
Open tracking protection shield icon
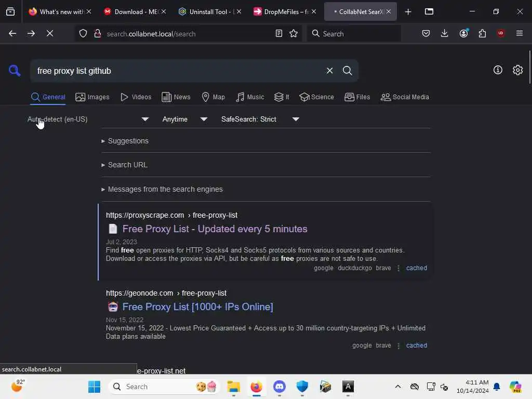[83, 33]
